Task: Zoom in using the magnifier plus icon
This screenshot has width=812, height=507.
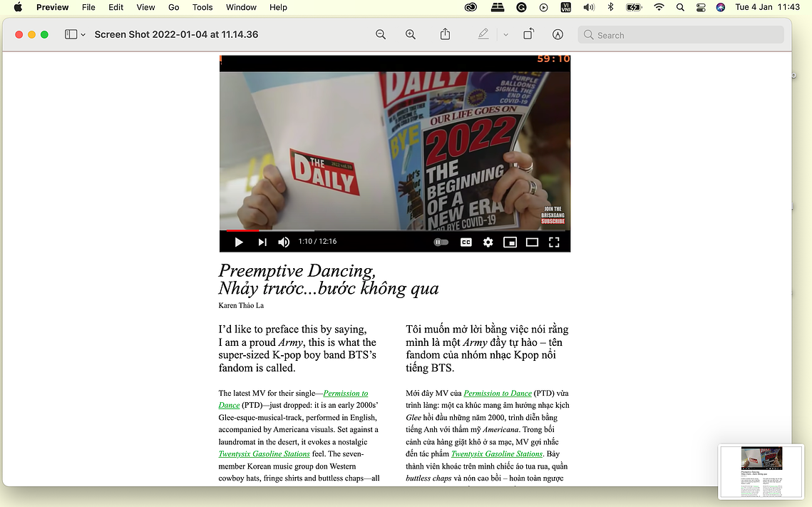Action: click(x=411, y=34)
